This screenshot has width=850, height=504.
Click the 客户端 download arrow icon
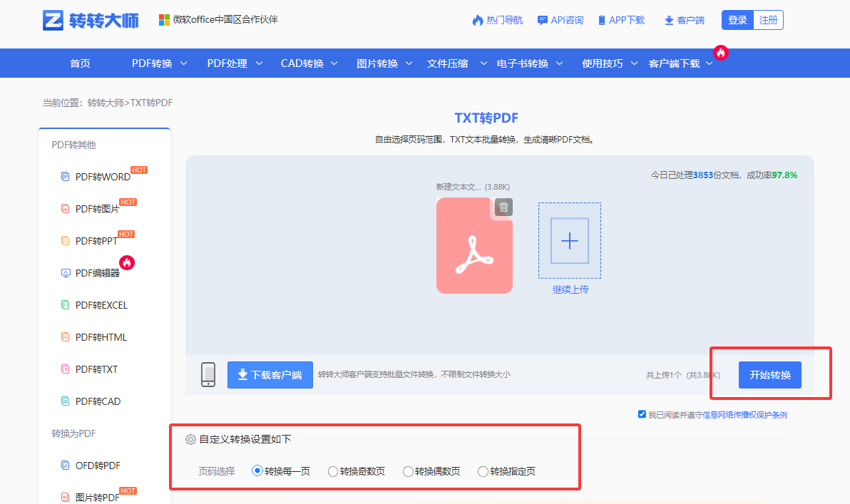point(669,21)
